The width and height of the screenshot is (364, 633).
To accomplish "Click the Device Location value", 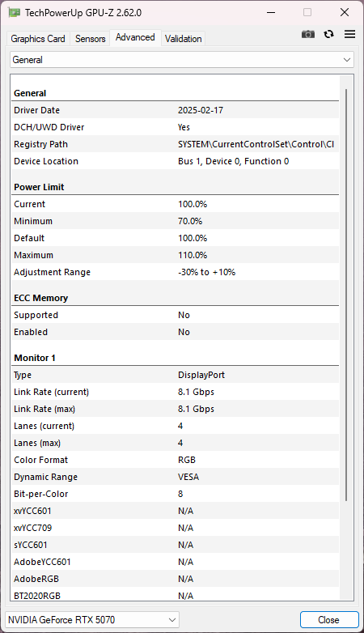I will [x=233, y=161].
